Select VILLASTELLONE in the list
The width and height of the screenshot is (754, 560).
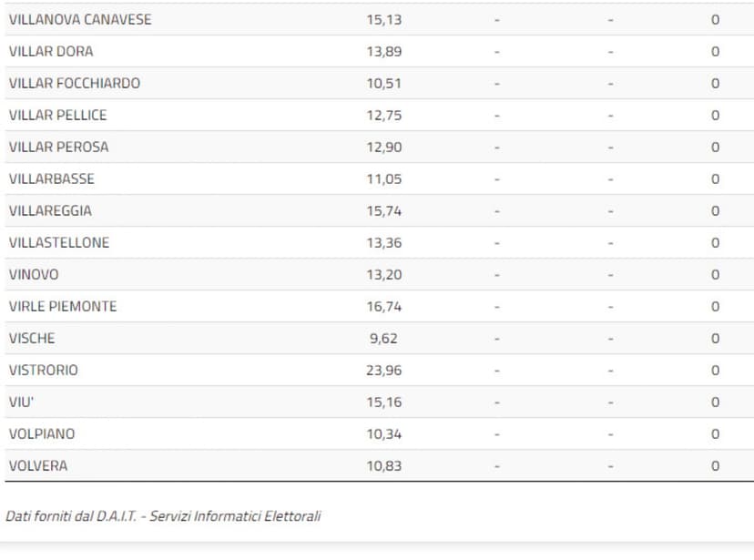point(59,242)
